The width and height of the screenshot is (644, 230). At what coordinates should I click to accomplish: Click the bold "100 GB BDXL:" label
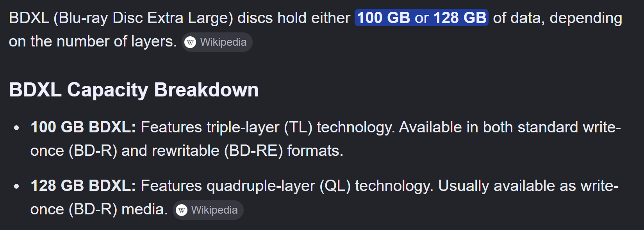(83, 127)
